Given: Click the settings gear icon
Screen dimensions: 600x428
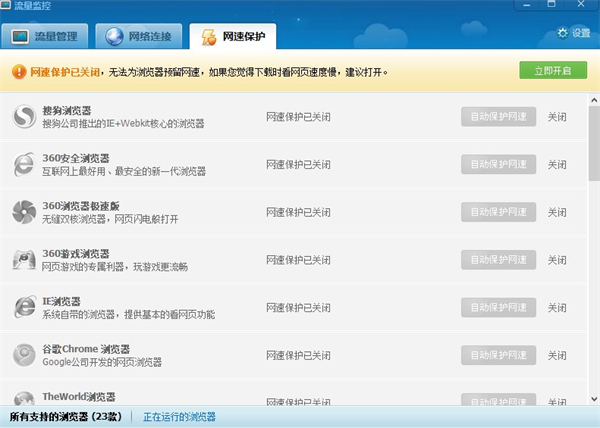Looking at the screenshot, I should coord(562,33).
